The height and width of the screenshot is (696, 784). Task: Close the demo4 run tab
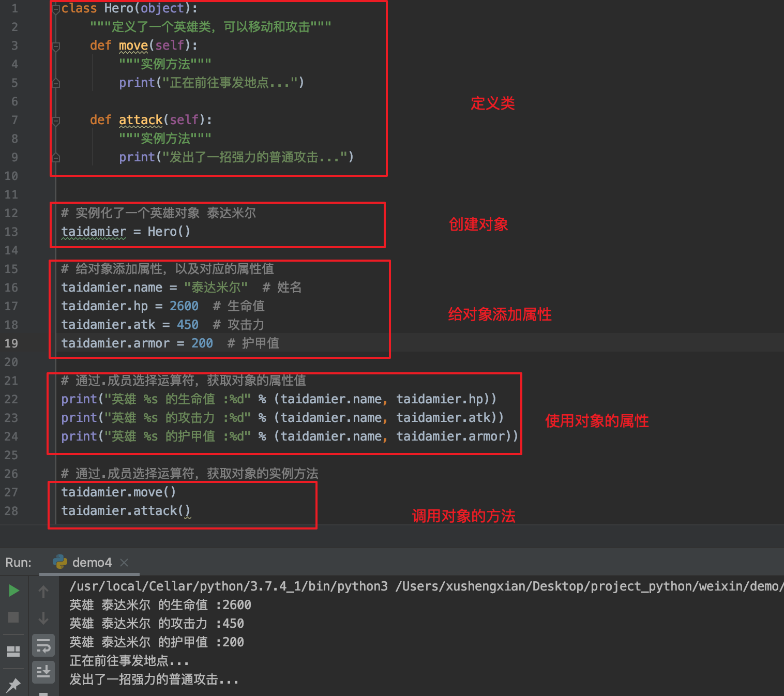tap(124, 562)
